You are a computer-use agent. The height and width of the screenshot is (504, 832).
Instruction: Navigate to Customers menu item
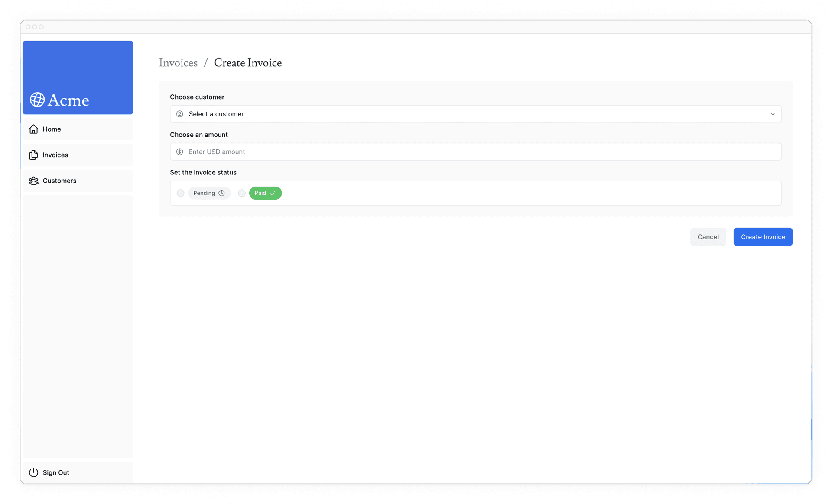pos(59,181)
